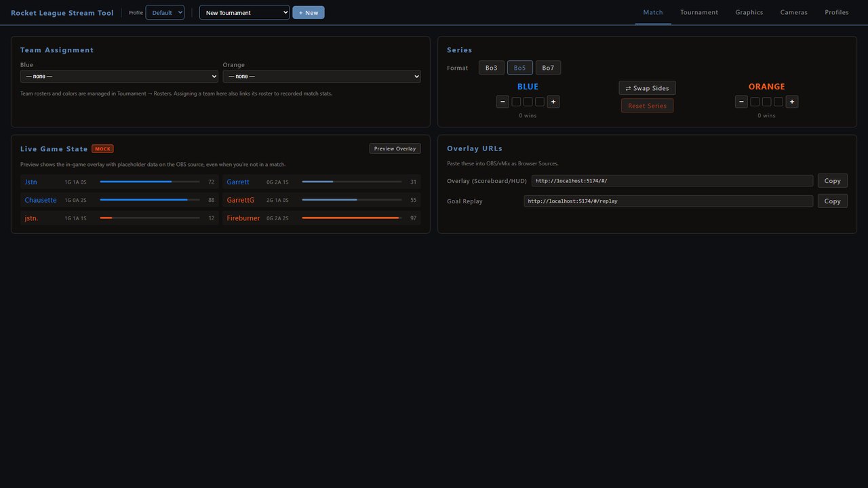Select the Bo7 series format
The image size is (868, 488).
548,68
